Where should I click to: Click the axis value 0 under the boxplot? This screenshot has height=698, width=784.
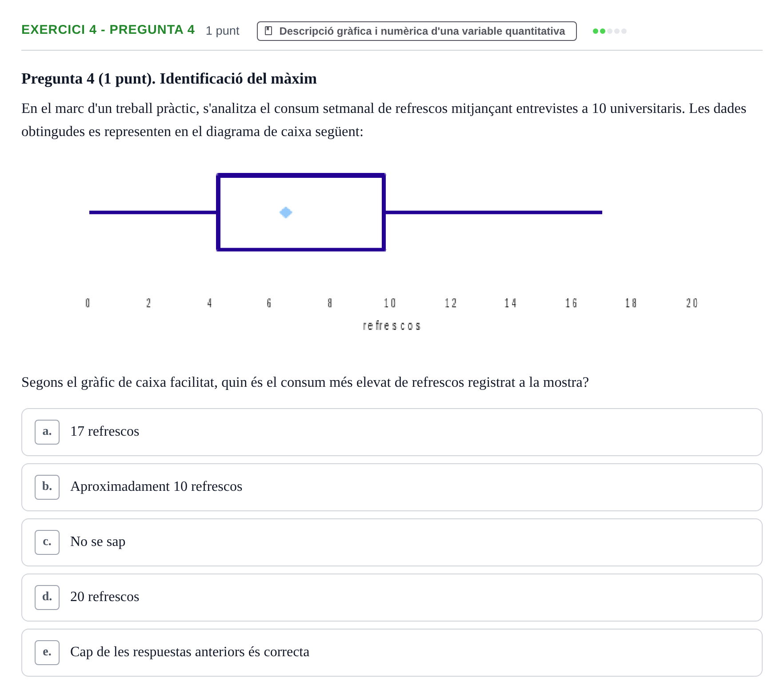pyautogui.click(x=88, y=303)
